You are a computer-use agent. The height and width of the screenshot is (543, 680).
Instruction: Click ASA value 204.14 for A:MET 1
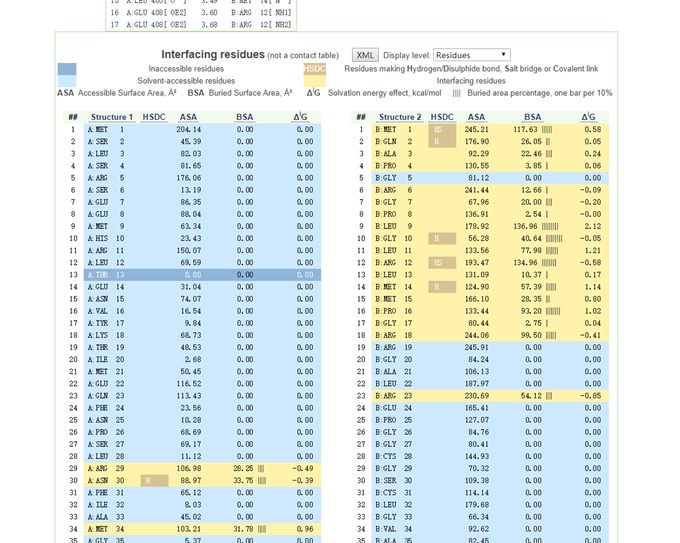pyautogui.click(x=188, y=129)
